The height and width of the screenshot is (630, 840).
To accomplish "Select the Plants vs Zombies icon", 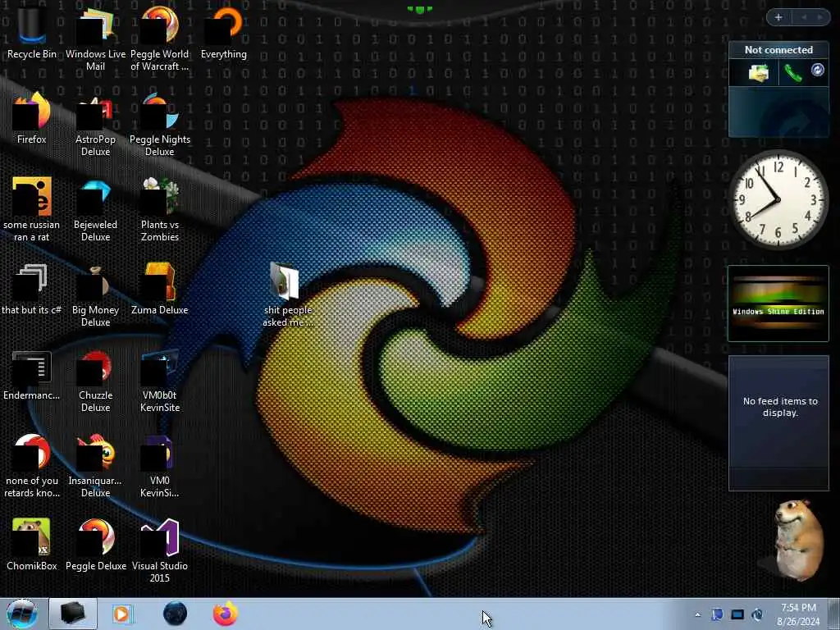I will pos(160,209).
